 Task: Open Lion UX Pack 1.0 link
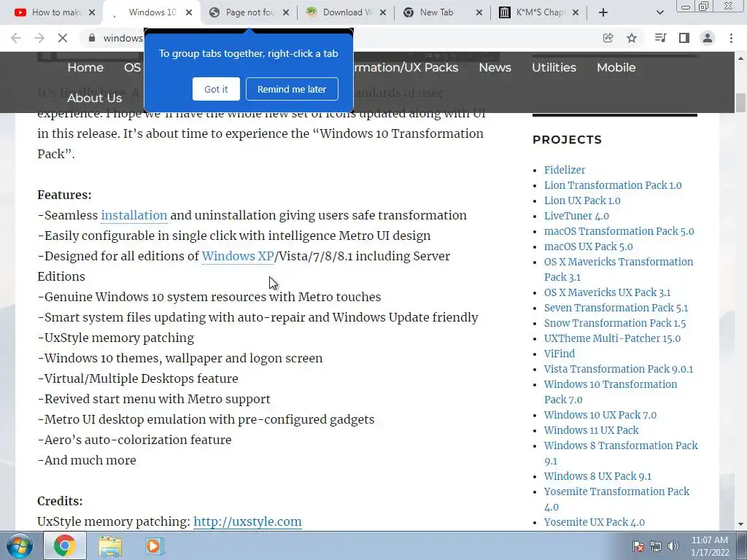coord(582,201)
